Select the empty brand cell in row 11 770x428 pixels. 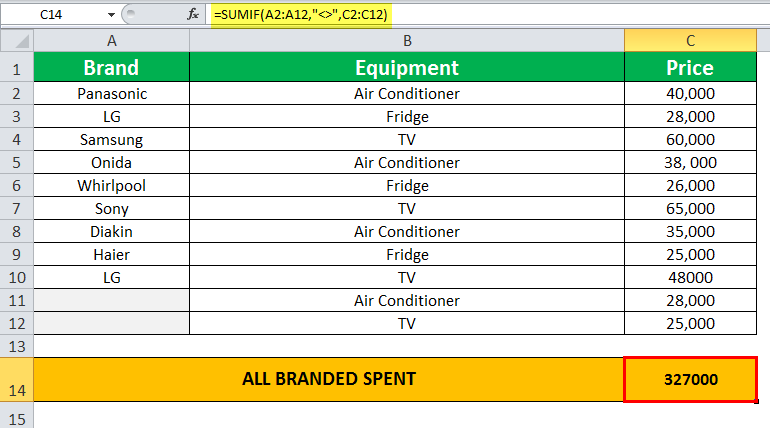(x=111, y=300)
